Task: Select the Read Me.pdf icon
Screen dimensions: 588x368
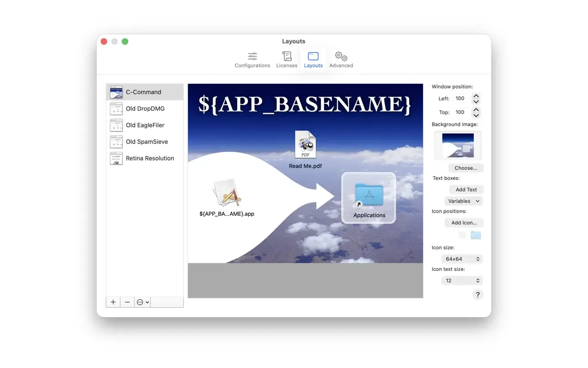Action: [x=305, y=146]
